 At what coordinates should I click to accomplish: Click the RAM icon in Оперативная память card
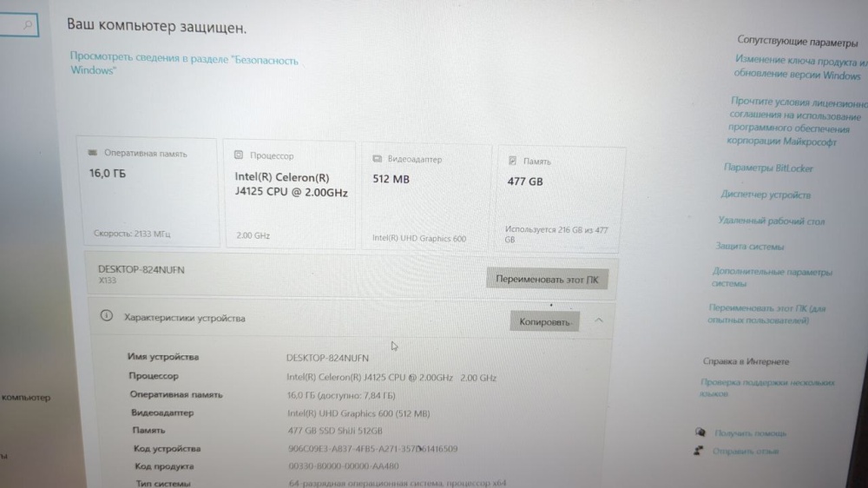point(93,152)
